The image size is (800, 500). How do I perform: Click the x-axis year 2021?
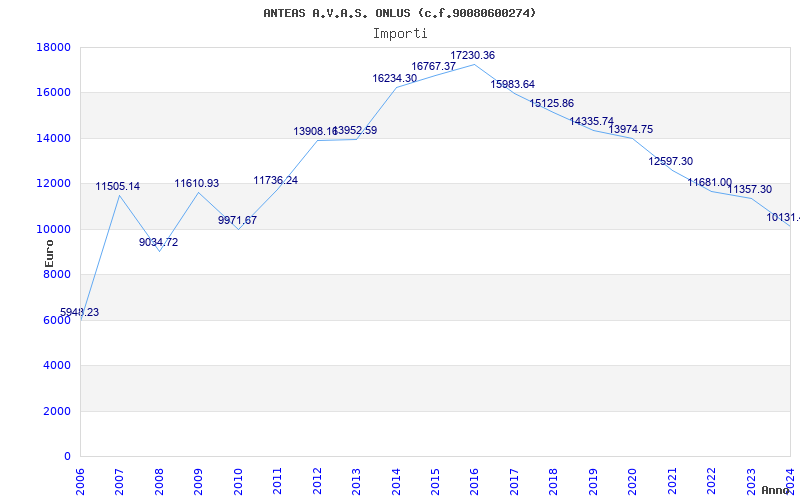[672, 481]
